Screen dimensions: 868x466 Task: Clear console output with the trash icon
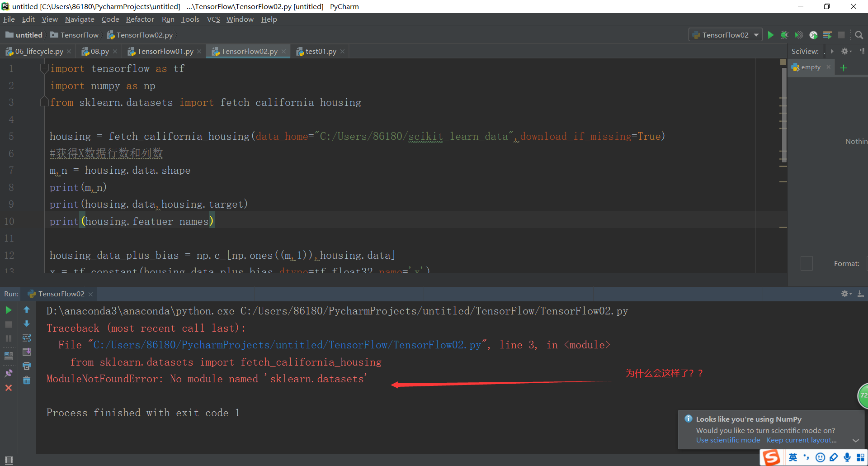click(x=27, y=380)
